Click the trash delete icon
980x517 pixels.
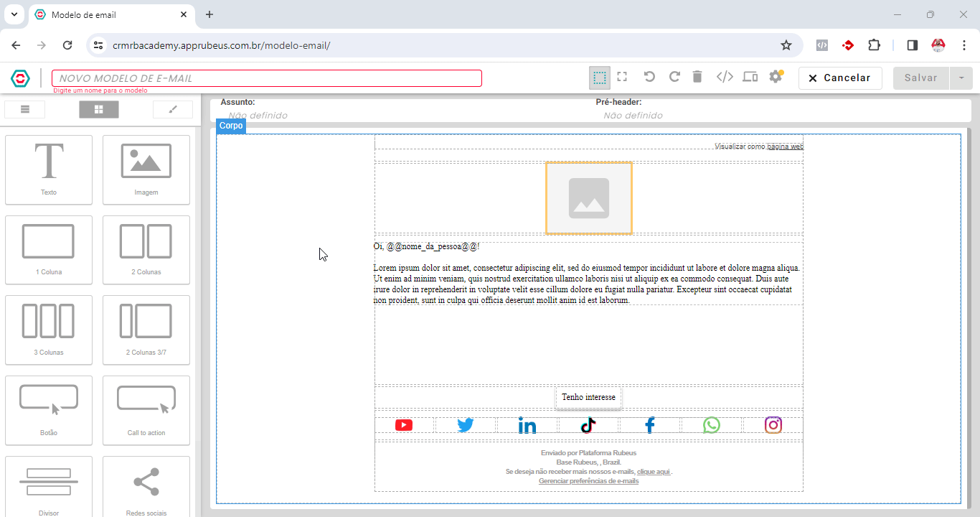coord(697,77)
